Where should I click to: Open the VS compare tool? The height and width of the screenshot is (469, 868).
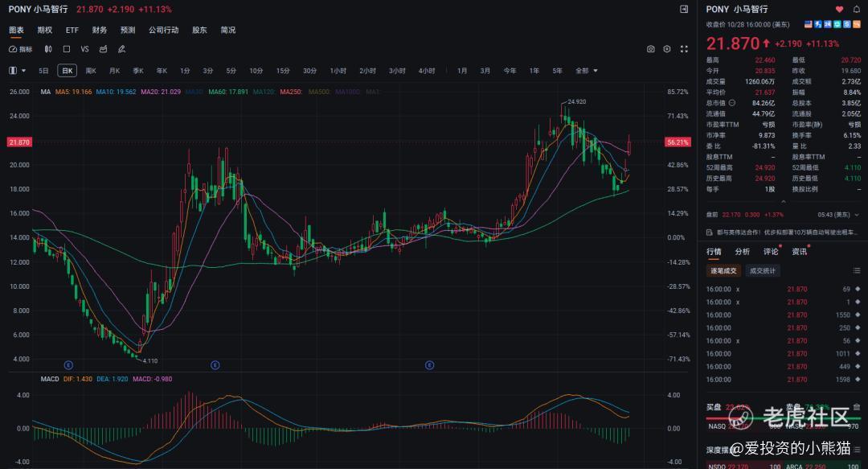point(84,49)
